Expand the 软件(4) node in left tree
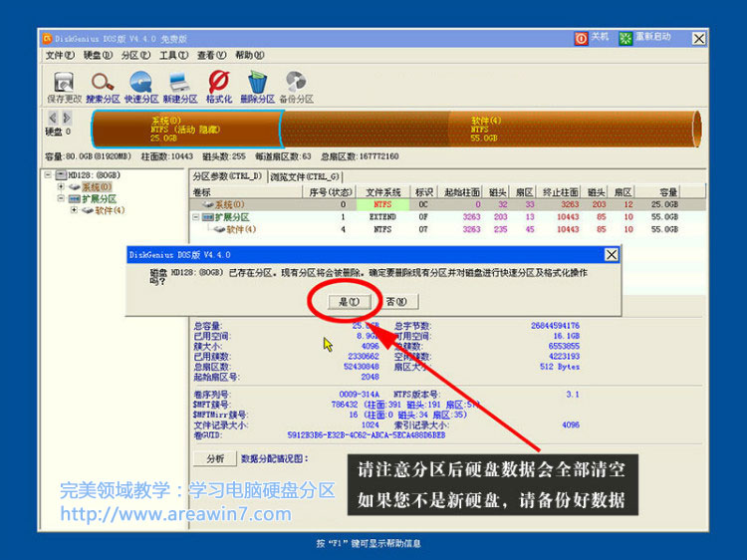747x560 pixels. tap(74, 210)
